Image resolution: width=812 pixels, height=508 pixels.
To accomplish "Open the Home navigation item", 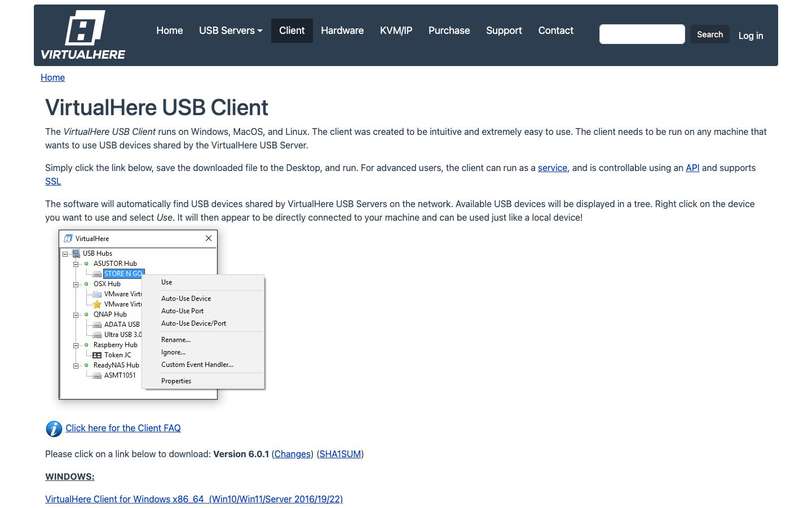I will pos(170,30).
